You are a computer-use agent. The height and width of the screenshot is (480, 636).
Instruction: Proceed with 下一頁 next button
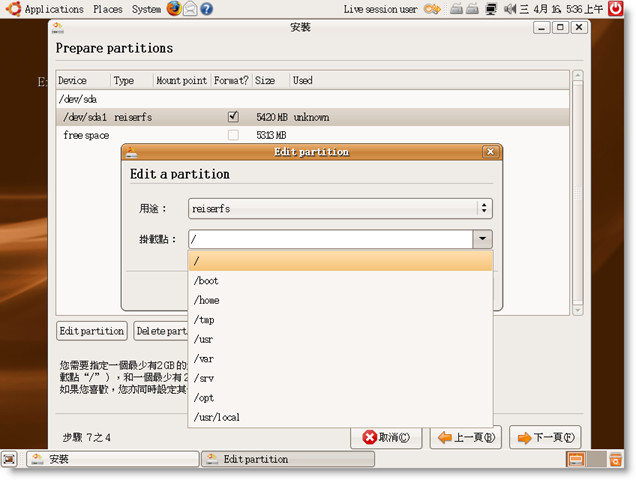(545, 437)
